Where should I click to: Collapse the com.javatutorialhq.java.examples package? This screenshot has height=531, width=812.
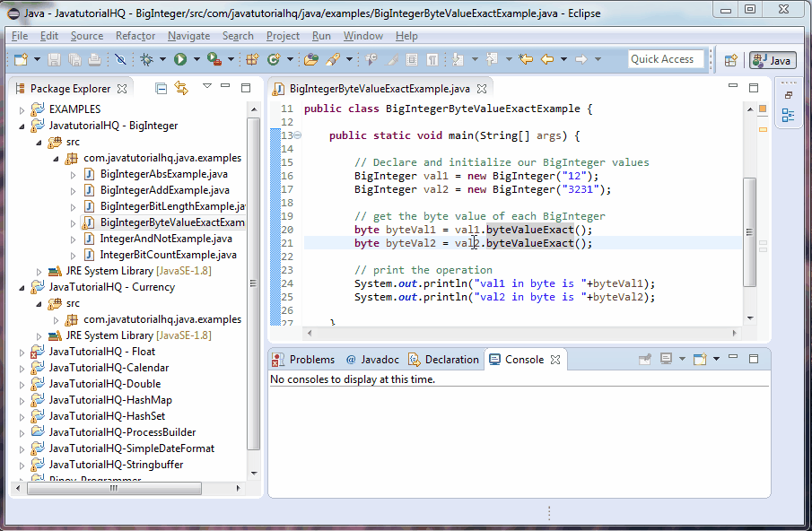pyautogui.click(x=56, y=157)
